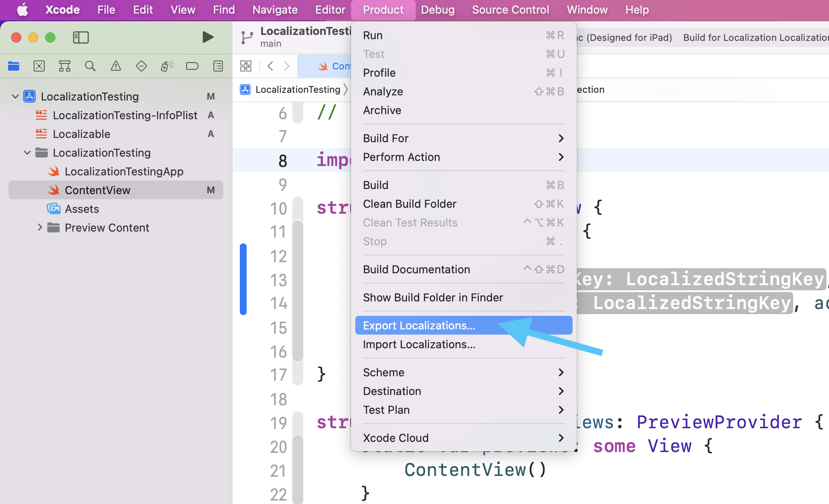Click the related items grid icon
This screenshot has height=504, width=829.
tap(246, 66)
